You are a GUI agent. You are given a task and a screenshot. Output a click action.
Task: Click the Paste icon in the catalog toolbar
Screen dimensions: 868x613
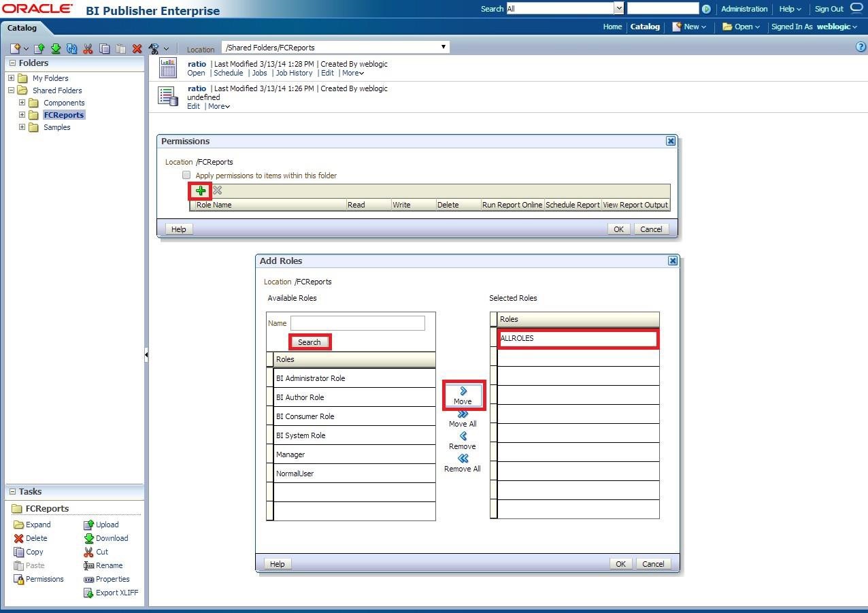[x=120, y=48]
